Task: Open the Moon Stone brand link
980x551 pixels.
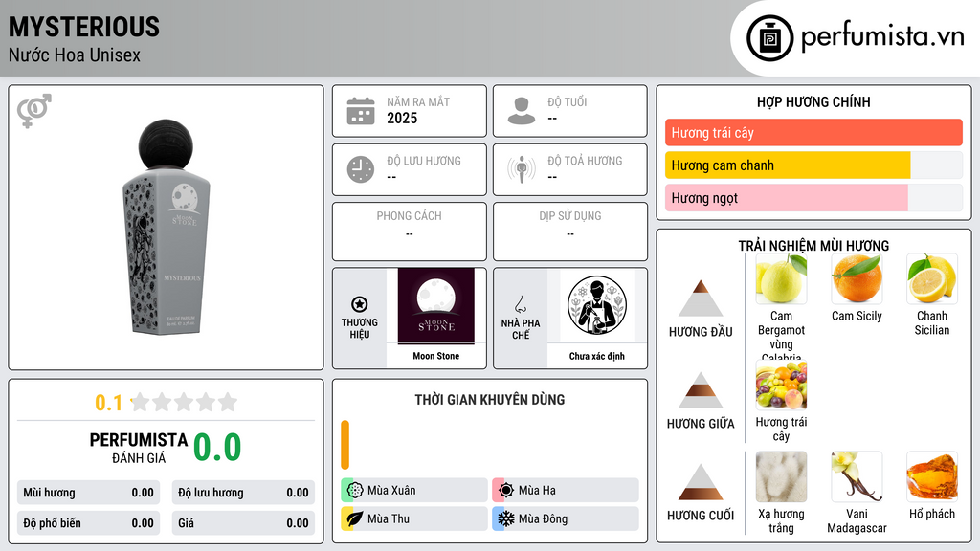Action: pos(436,356)
